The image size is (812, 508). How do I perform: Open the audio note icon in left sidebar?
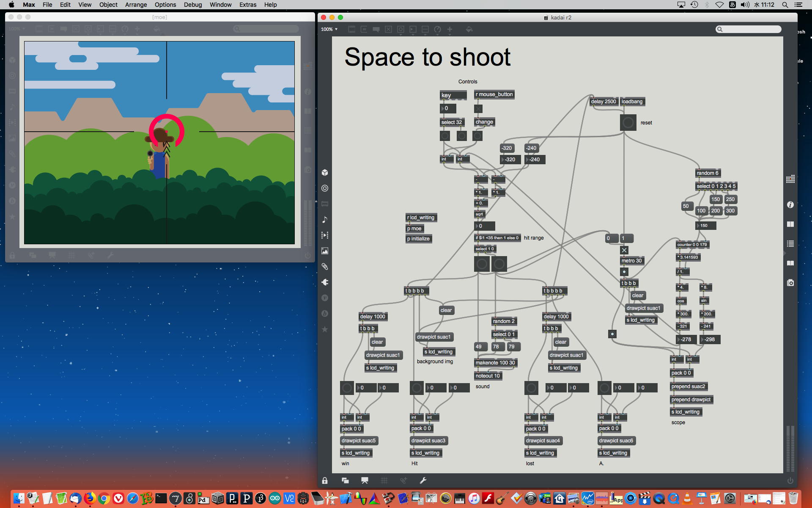325,220
